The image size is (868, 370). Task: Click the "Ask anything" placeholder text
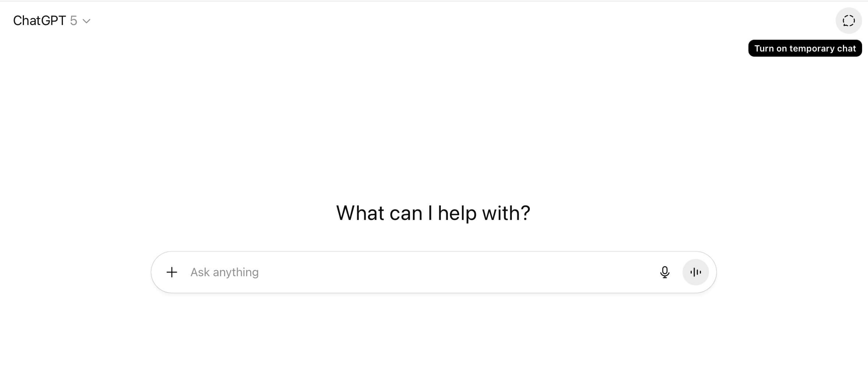(x=224, y=272)
